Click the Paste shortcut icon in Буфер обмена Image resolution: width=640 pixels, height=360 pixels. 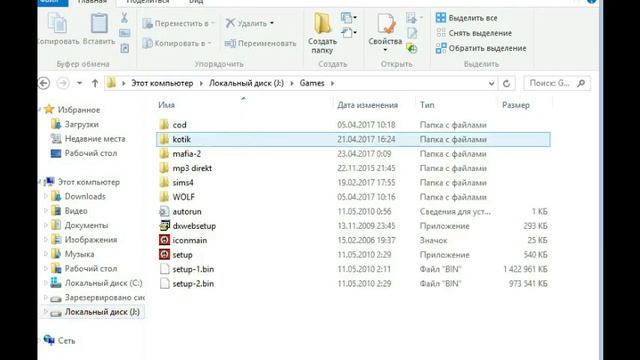click(x=124, y=49)
